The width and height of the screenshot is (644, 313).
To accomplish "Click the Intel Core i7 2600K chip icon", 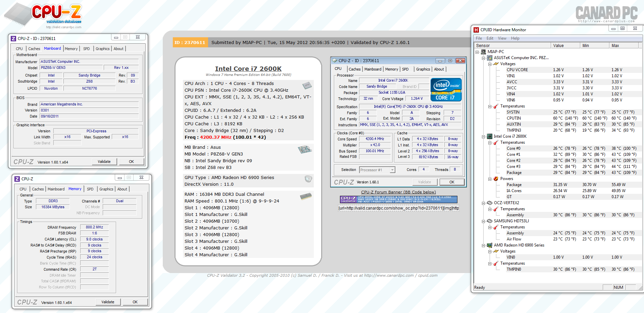I will 490,136.
